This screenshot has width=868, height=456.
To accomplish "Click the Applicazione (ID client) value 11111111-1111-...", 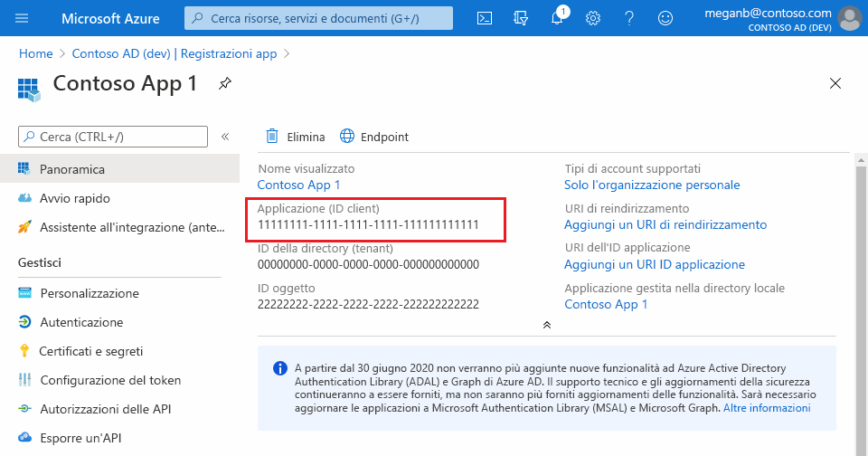I will [368, 224].
